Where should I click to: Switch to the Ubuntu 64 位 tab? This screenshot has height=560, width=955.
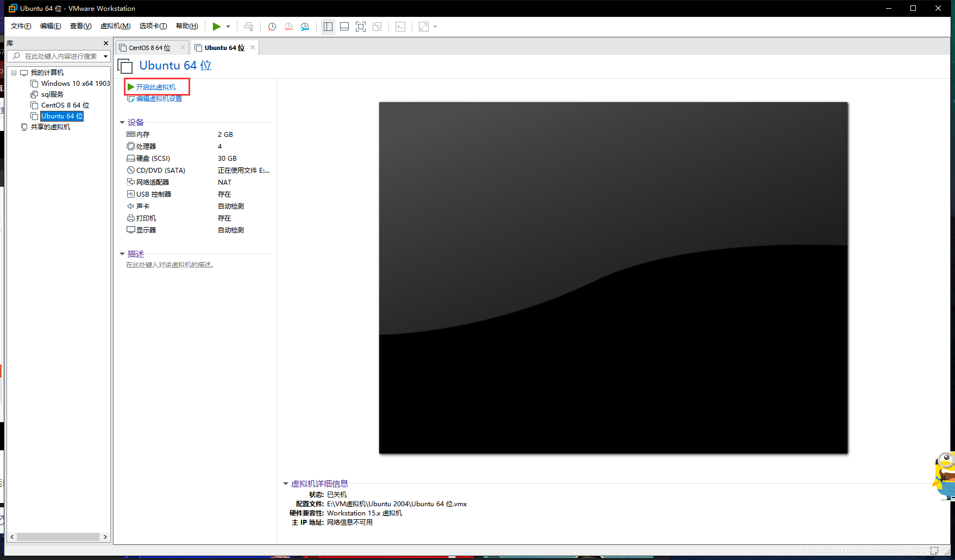pyautogui.click(x=224, y=48)
